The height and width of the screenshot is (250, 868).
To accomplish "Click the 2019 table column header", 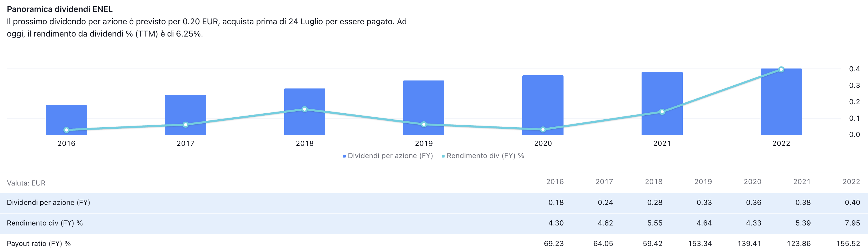I will 703,182.
